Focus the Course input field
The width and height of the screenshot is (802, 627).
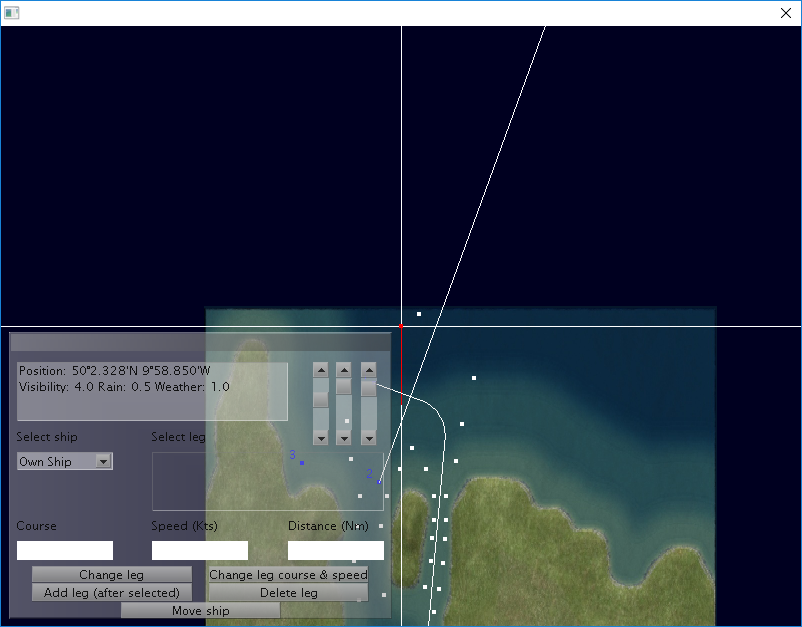[x=65, y=550]
